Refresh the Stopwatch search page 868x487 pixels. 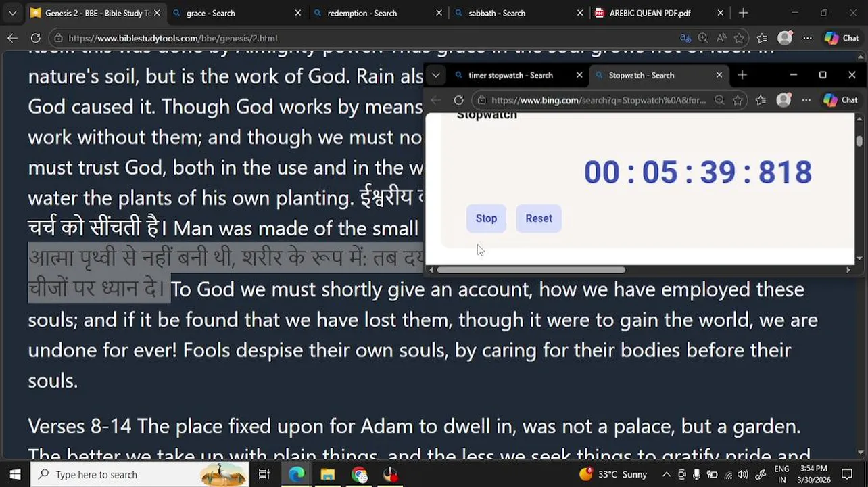tap(458, 100)
